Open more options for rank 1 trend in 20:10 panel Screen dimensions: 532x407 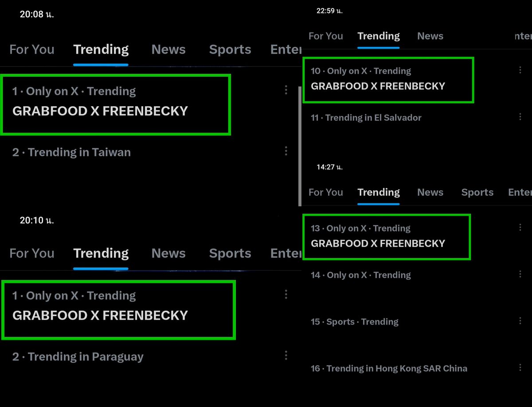click(286, 295)
